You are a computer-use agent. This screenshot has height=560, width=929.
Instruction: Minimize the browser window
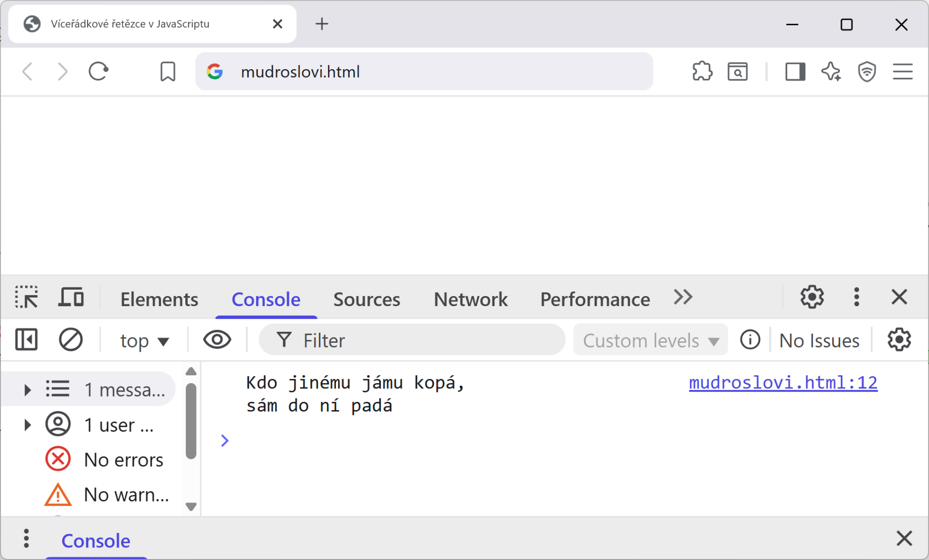click(792, 24)
